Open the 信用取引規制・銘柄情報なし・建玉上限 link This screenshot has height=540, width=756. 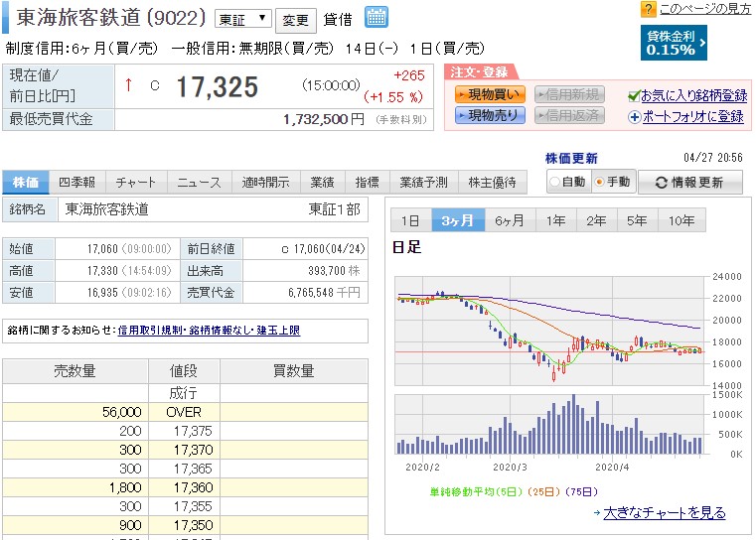[209, 331]
